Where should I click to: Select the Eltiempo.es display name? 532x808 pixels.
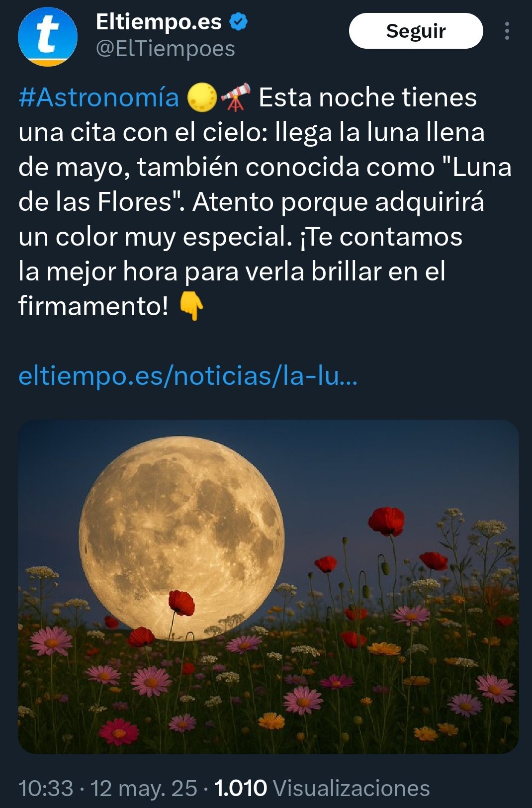pyautogui.click(x=159, y=22)
